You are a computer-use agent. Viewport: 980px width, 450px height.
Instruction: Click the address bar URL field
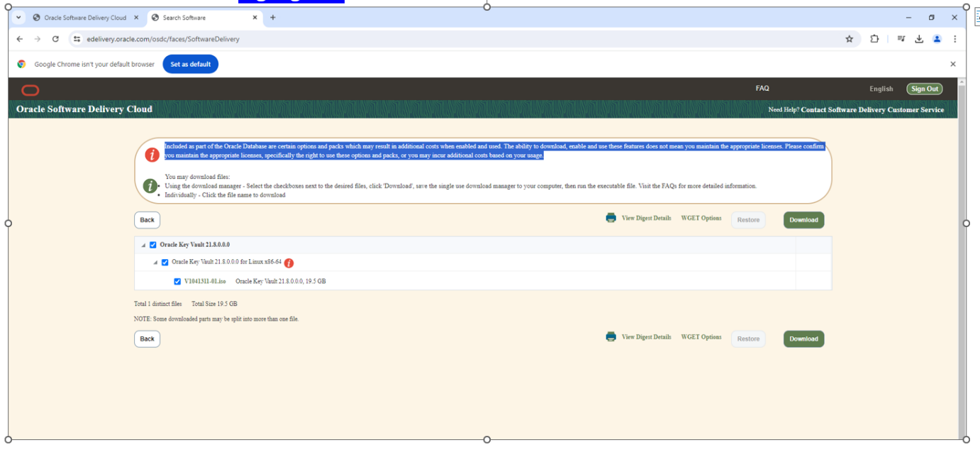click(x=454, y=39)
